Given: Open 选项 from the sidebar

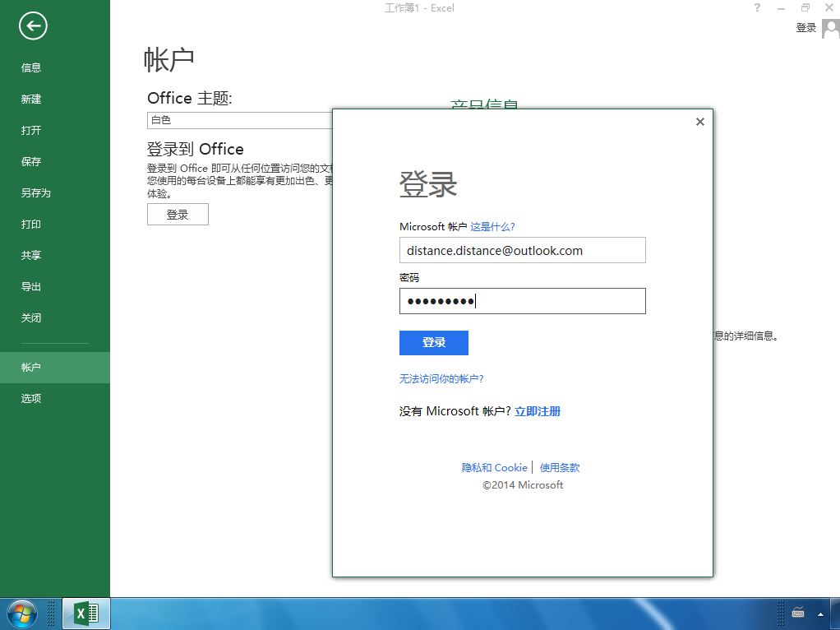Looking at the screenshot, I should (x=31, y=398).
